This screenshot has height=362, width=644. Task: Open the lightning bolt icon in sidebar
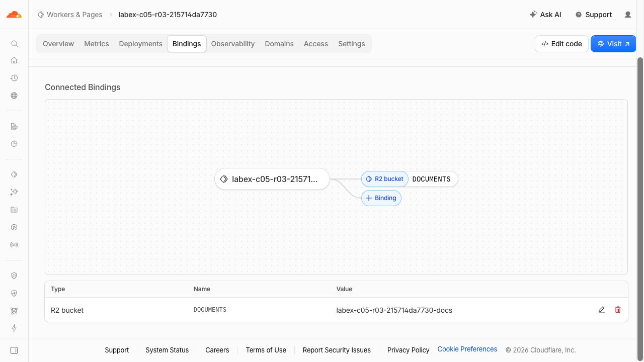[14, 328]
